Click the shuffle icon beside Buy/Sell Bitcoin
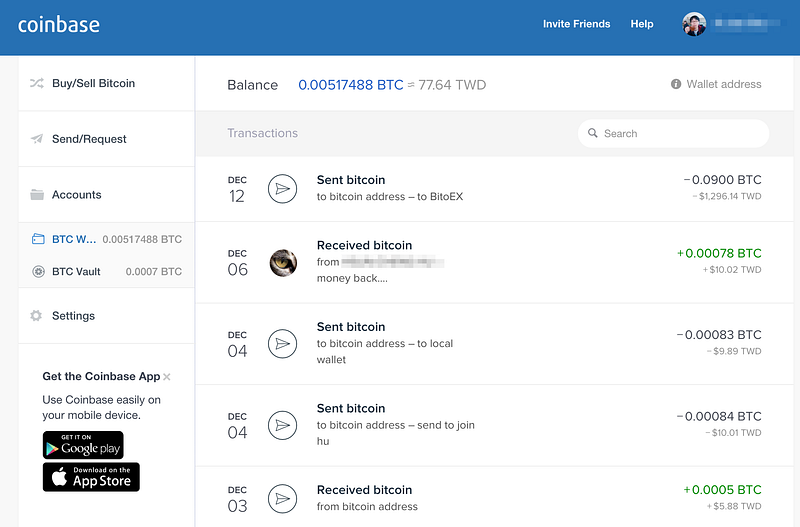800x527 pixels. (x=37, y=83)
